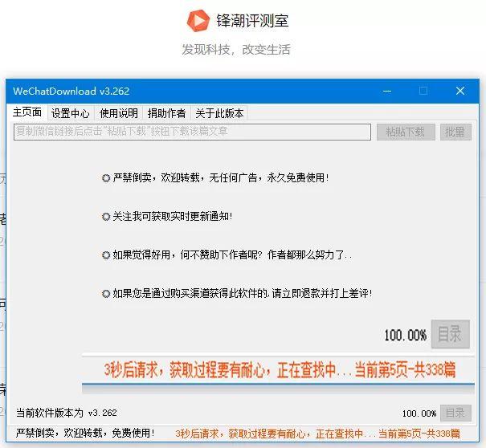Screen dimensions: 486x448
Task: Click the WeChat link input field
Action: click(x=192, y=132)
